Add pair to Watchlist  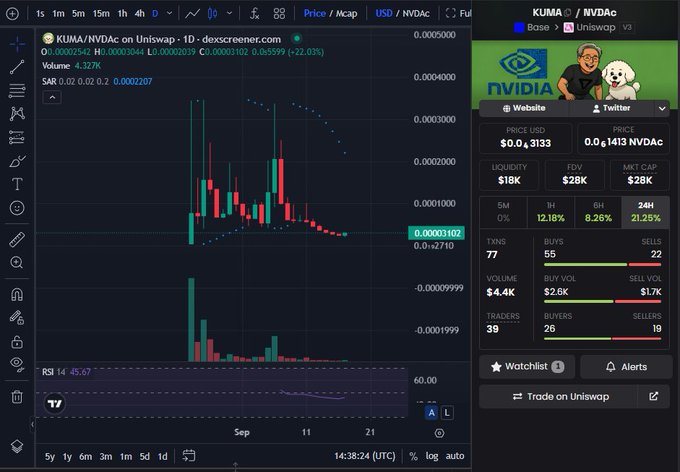(x=527, y=367)
